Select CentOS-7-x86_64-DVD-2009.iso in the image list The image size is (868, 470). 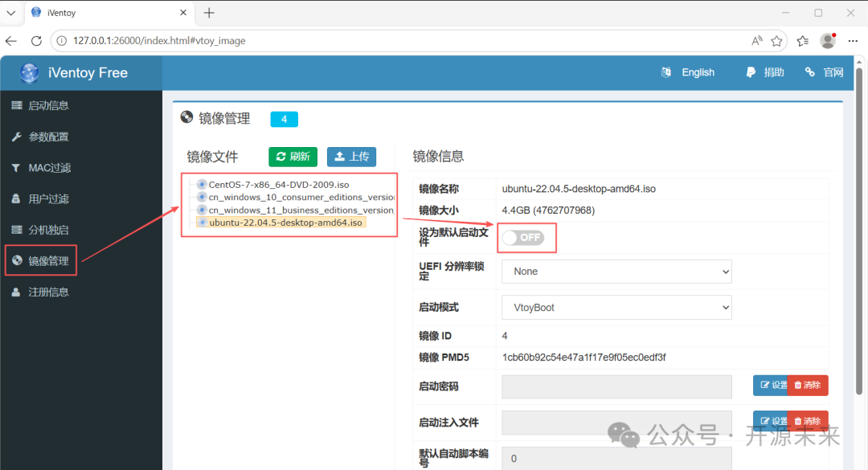[278, 185]
